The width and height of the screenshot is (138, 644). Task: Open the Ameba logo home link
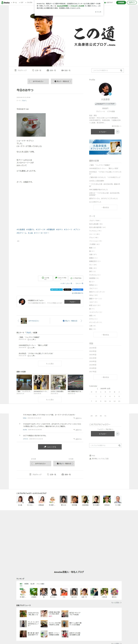[5, 2]
